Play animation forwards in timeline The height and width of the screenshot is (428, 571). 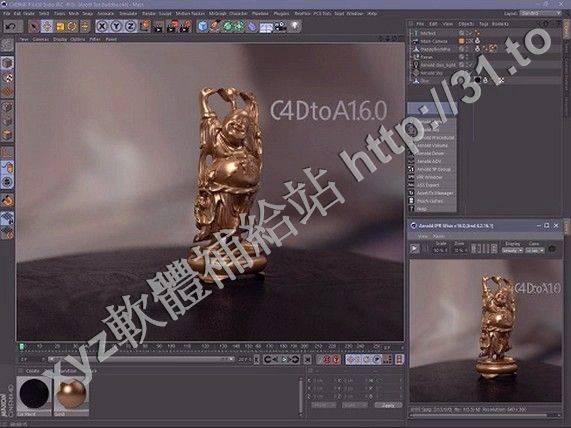coord(285,360)
